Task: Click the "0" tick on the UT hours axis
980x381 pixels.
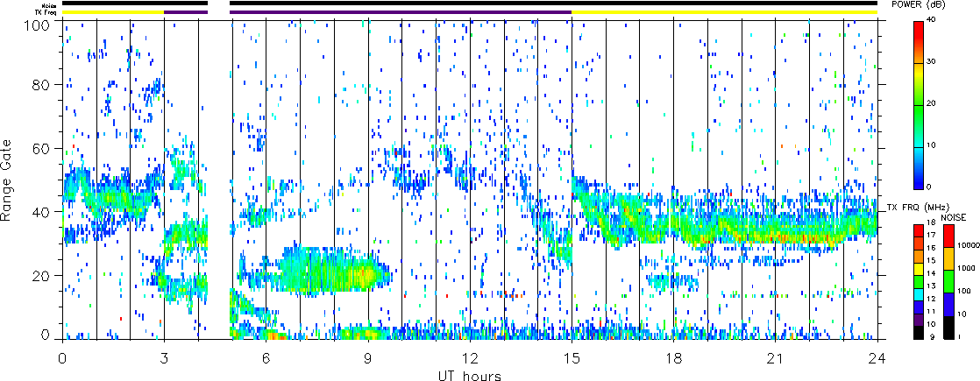Action: click(62, 357)
